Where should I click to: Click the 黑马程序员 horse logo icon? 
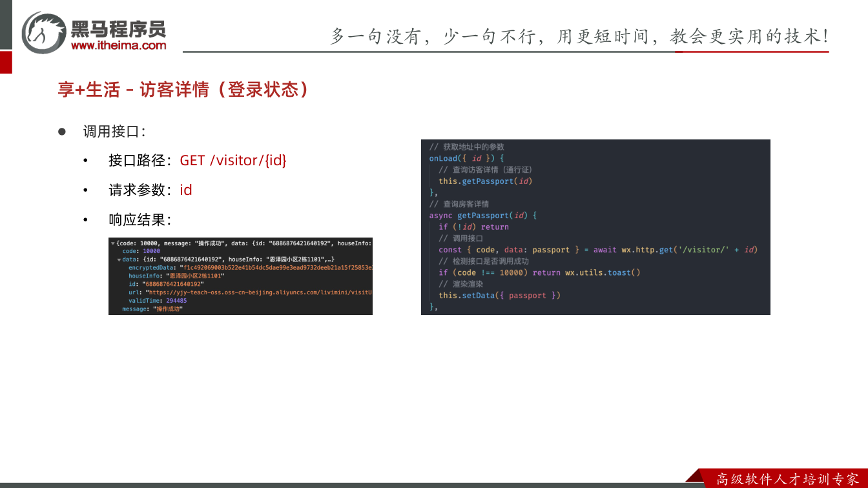coord(43,32)
